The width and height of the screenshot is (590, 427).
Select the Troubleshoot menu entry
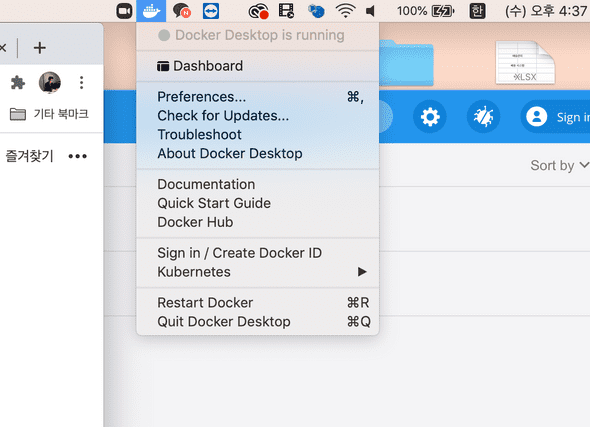click(x=257, y=134)
